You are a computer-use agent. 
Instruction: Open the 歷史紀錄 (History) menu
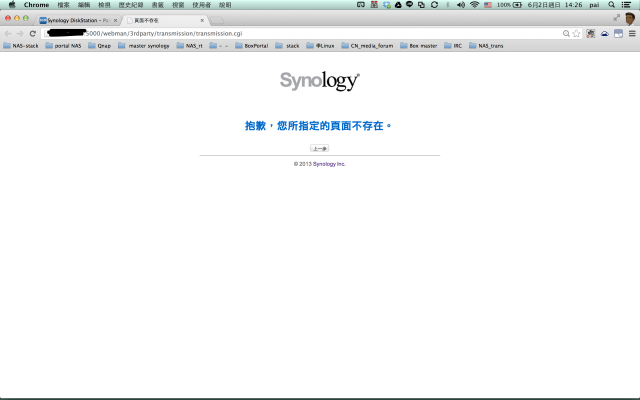[131, 4]
